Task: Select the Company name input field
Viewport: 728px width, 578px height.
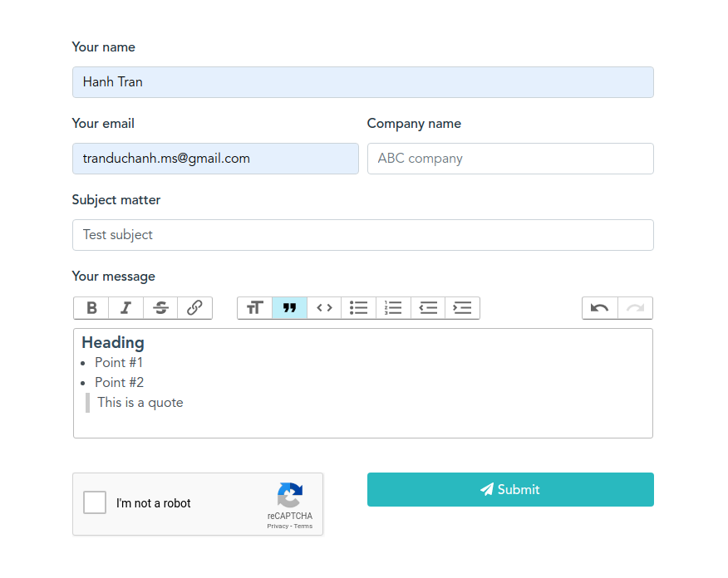Action: [510, 159]
